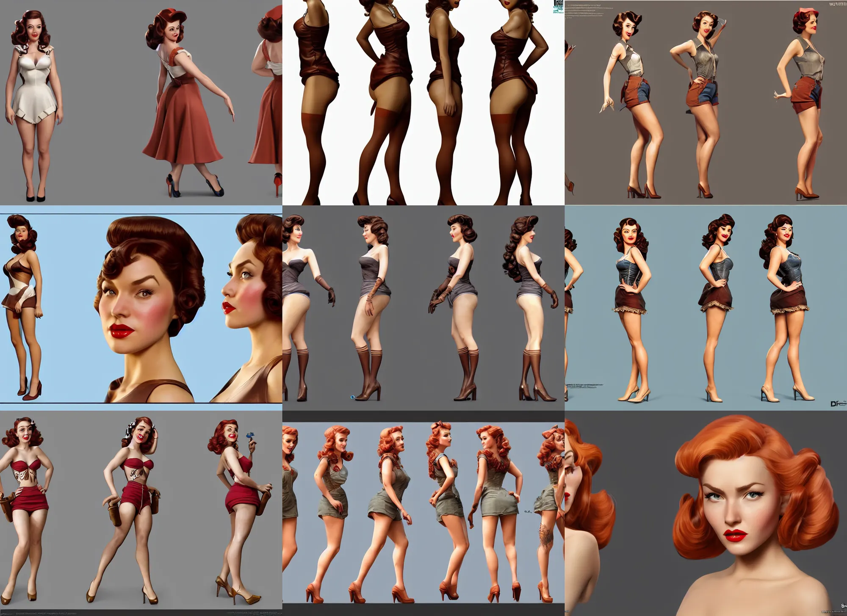Open the image with red bandeau tops and shorts
The height and width of the screenshot is (616, 847).
pyautogui.click(x=141, y=513)
